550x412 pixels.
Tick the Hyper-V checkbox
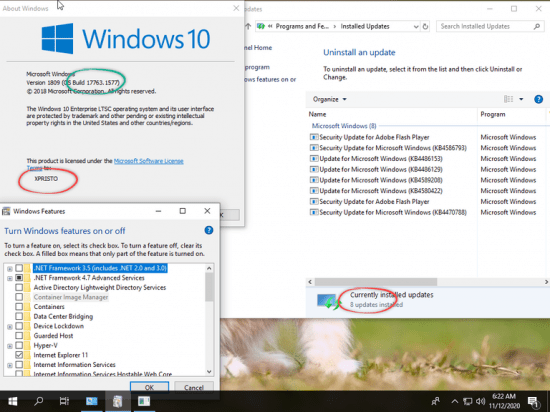pyautogui.click(x=19, y=345)
